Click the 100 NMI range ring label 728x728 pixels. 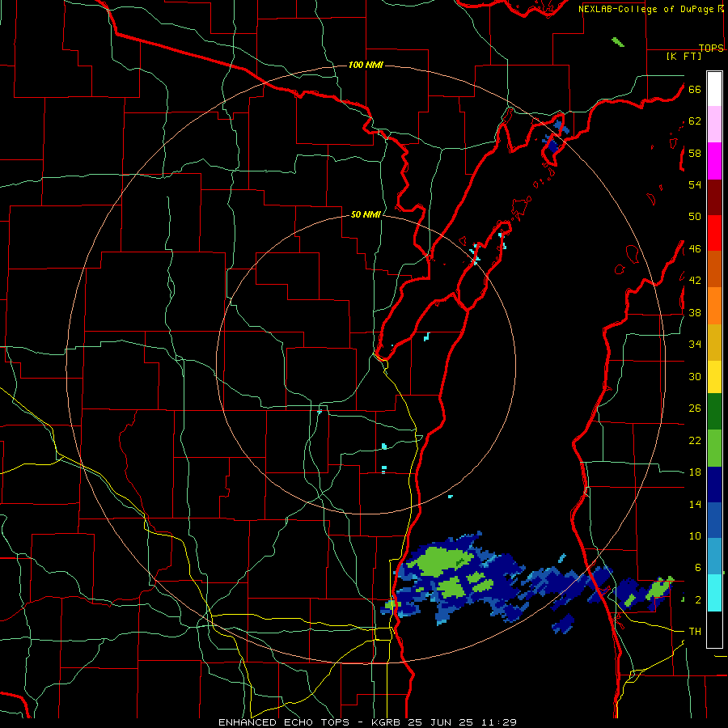[x=366, y=65]
